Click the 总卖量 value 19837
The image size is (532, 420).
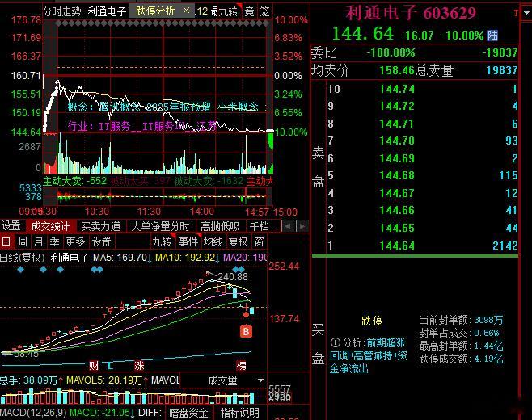[502, 70]
